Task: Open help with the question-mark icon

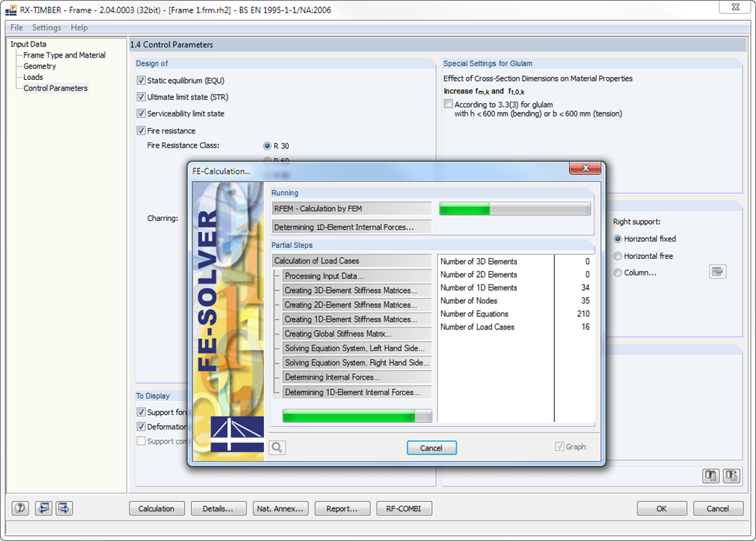Action: pyautogui.click(x=19, y=508)
